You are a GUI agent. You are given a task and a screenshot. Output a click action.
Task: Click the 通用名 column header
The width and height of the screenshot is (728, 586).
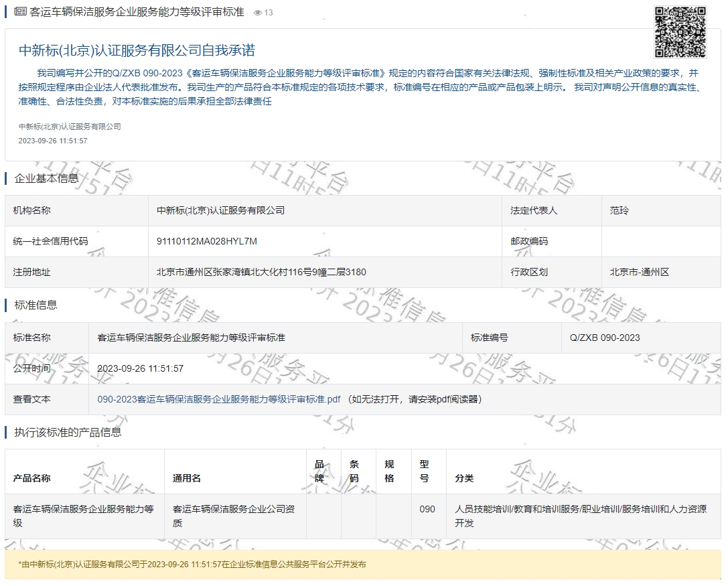187,478
